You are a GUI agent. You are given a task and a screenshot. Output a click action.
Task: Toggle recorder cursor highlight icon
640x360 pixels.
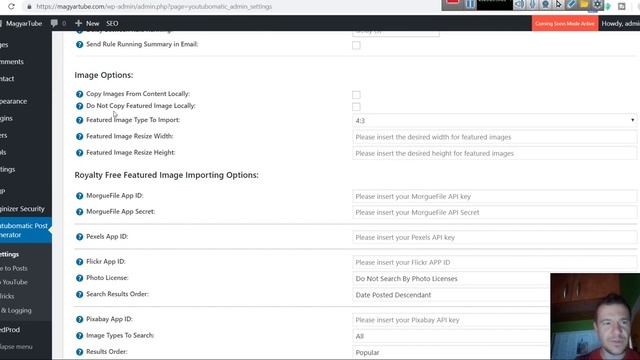click(x=558, y=4)
